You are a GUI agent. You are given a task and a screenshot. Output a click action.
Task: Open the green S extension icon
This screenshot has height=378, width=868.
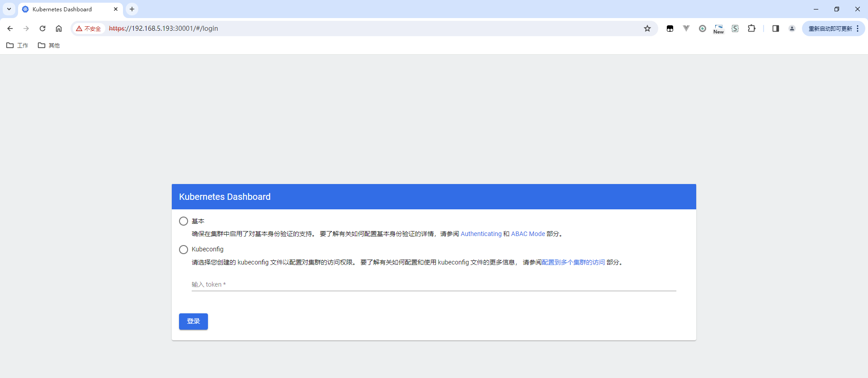tap(735, 28)
